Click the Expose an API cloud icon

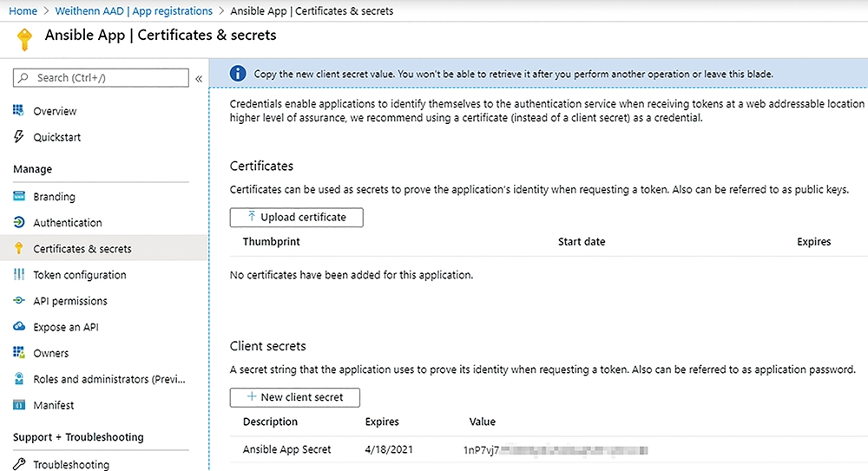point(19,326)
